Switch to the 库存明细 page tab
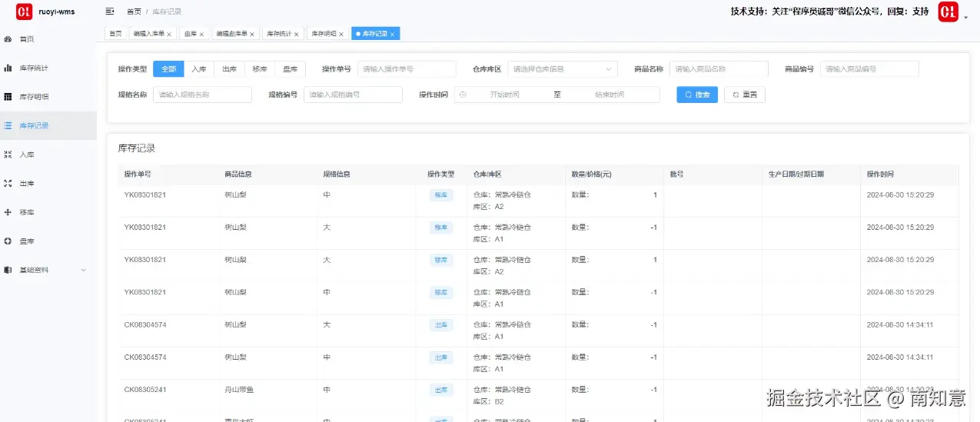This screenshot has height=422, width=980. (x=327, y=34)
